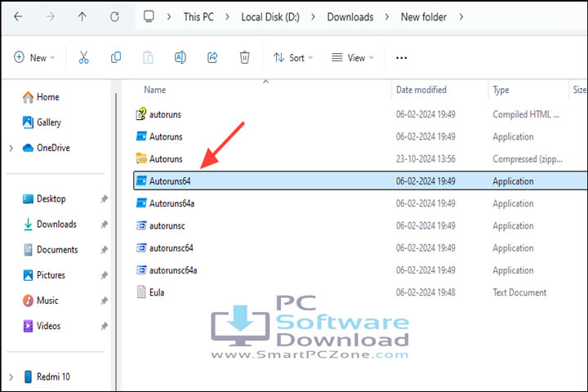This screenshot has width=588, height=392.
Task: Sort by Date modified column header
Action: pos(421,90)
